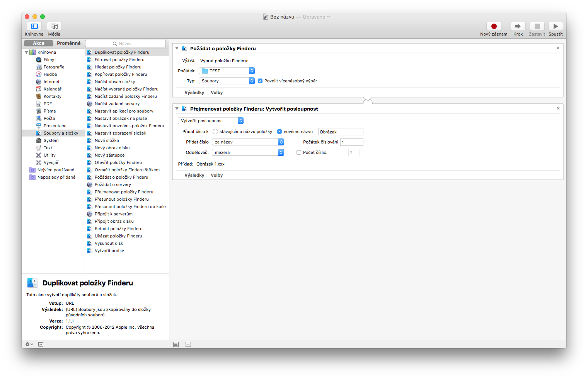Open the document title Upraveno dropdown
This screenshot has width=588, height=379.
pyautogui.click(x=317, y=17)
